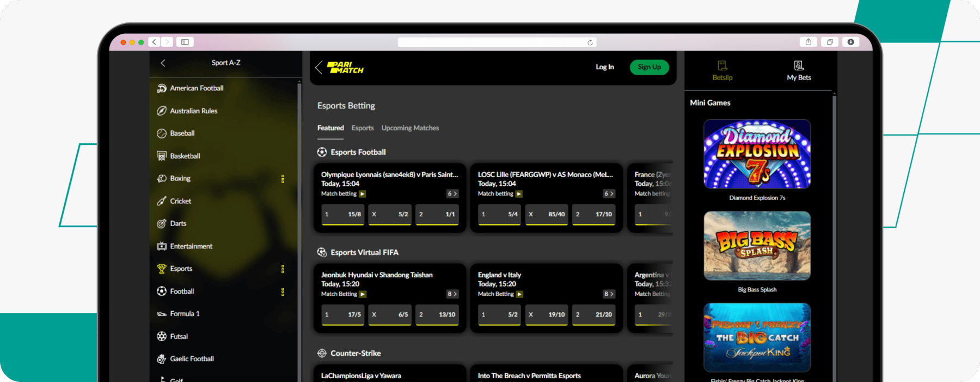The width and height of the screenshot is (980, 382).
Task: Go back in browser history
Action: [155, 42]
